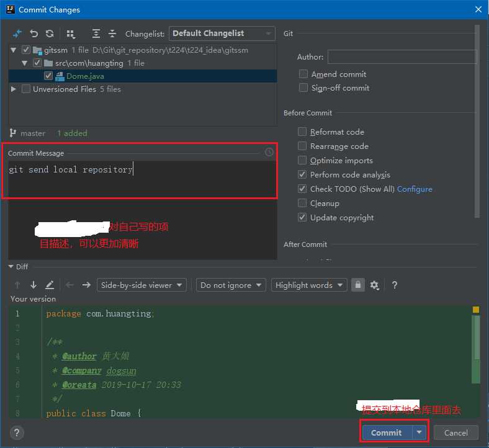Click the Collapse All icon
Image resolution: width=489 pixels, height=448 pixels.
[112, 34]
